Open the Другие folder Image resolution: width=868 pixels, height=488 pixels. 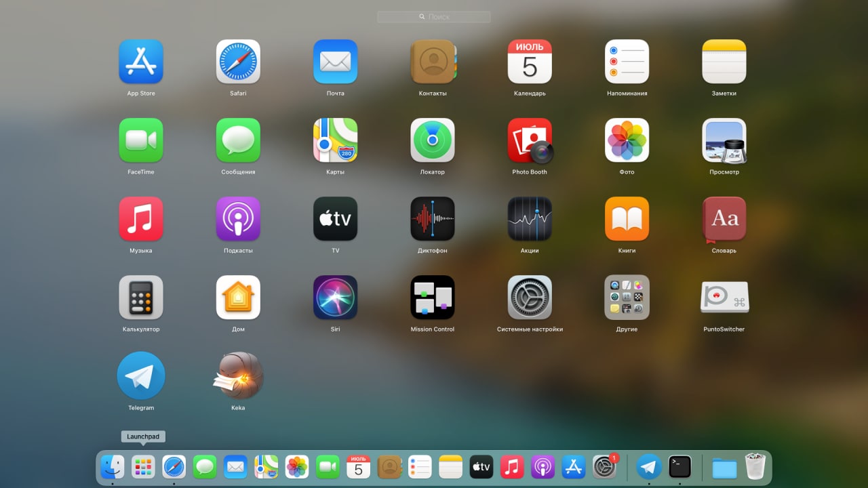pyautogui.click(x=627, y=297)
